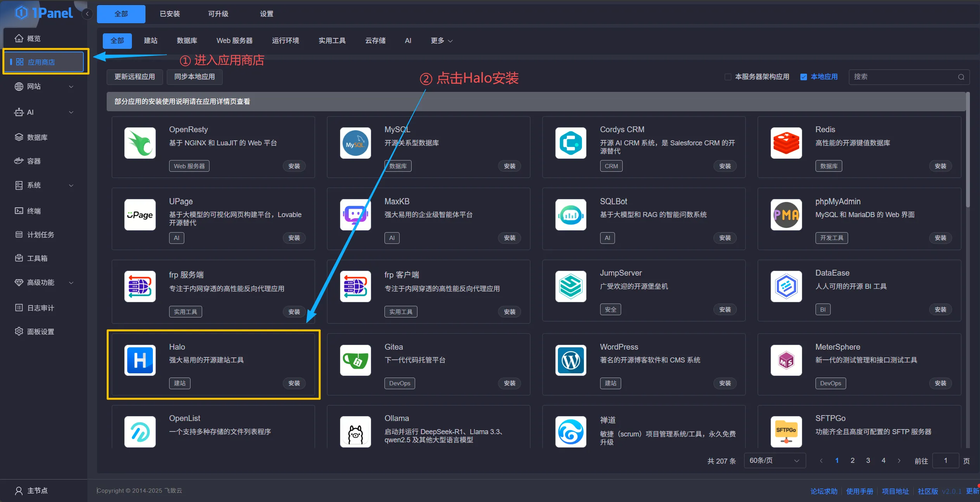Image resolution: width=980 pixels, height=502 pixels.
Task: Click the Redis app icon
Action: coord(786,143)
